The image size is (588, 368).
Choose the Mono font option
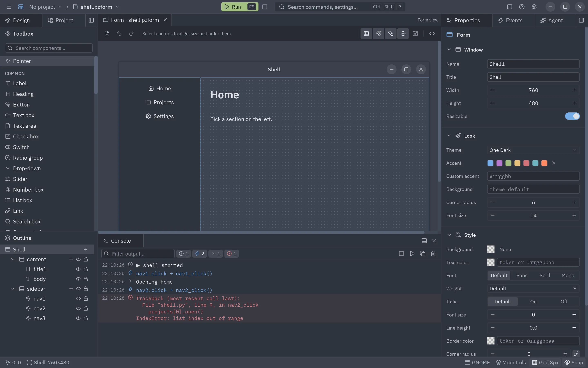point(568,275)
